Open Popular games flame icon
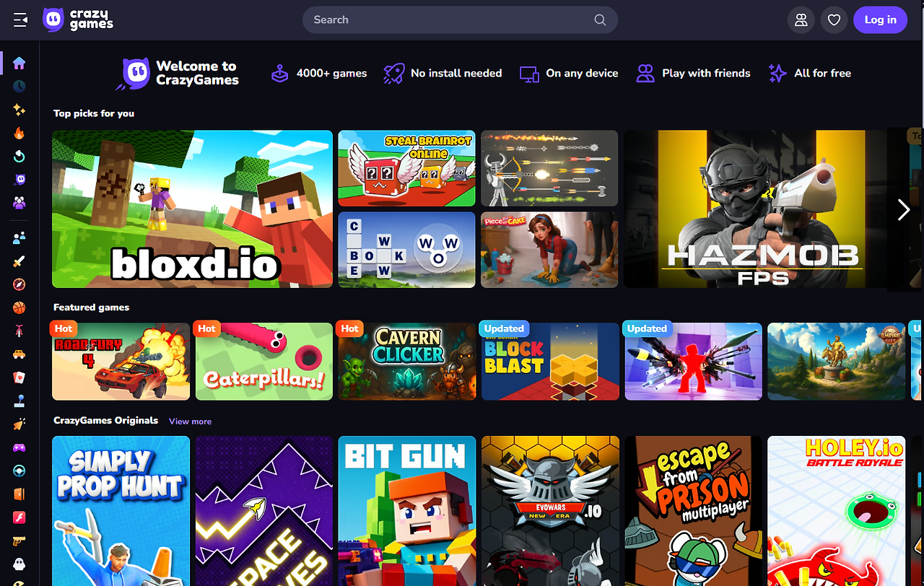The height and width of the screenshot is (586, 924). point(19,133)
